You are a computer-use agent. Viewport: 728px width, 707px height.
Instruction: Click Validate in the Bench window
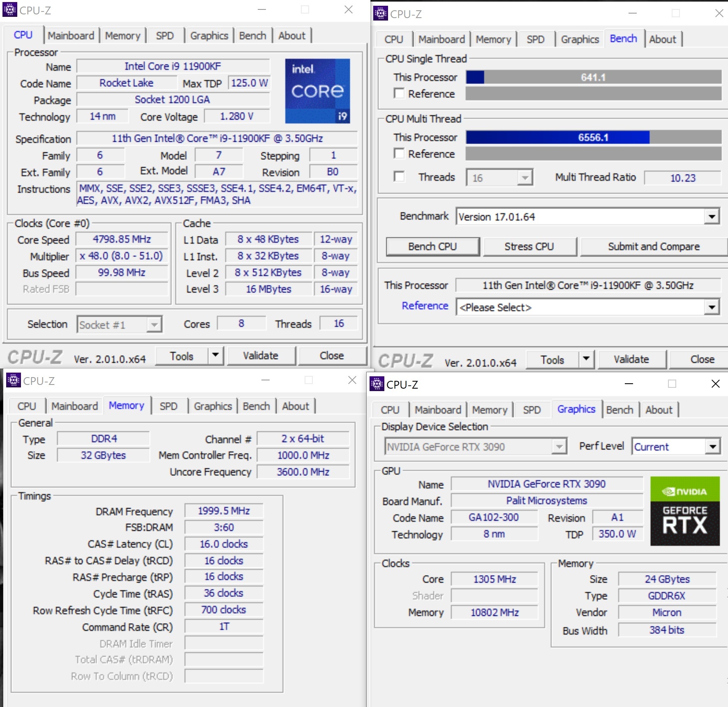coord(631,359)
